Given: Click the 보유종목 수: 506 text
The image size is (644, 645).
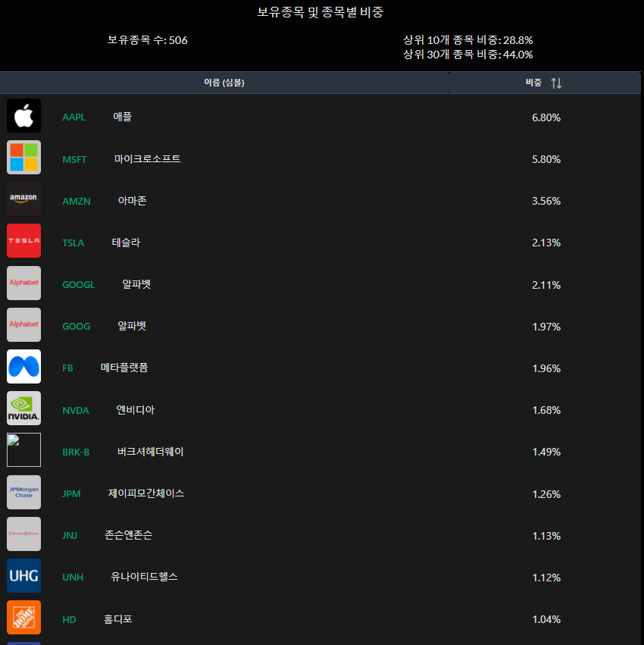Looking at the screenshot, I should [x=147, y=40].
